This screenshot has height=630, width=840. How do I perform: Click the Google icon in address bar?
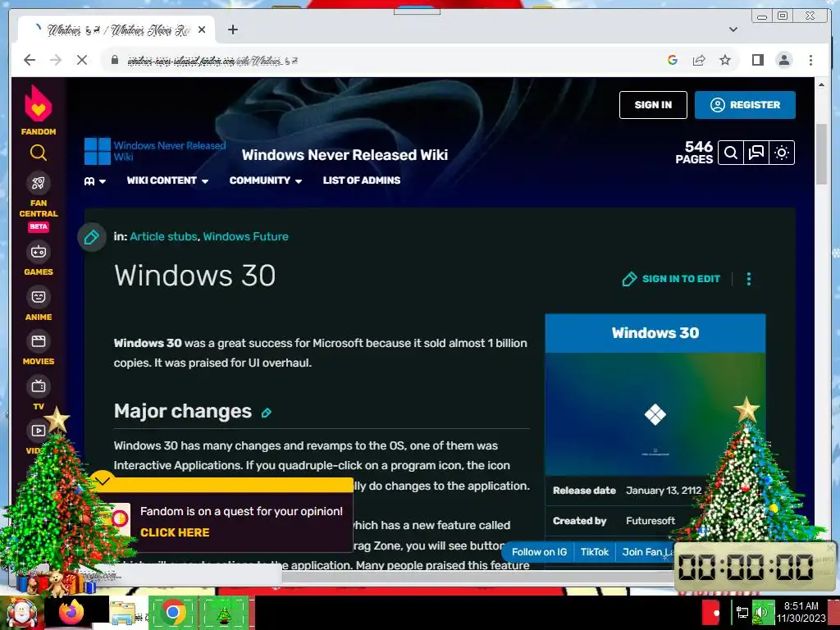[x=673, y=60]
